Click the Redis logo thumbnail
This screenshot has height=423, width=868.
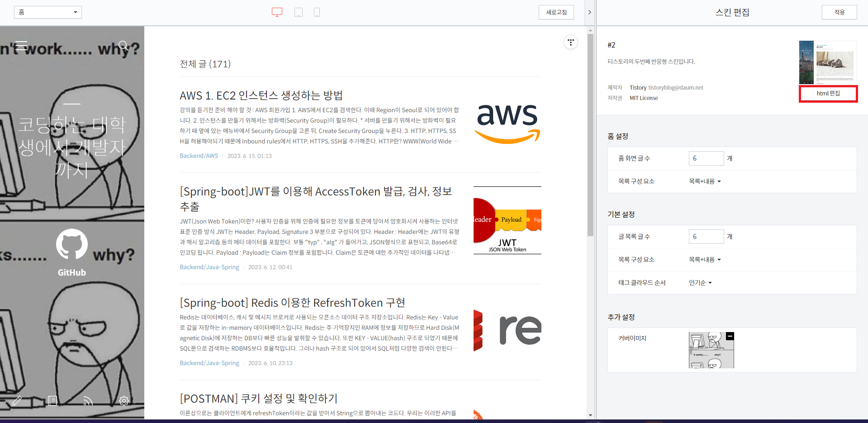(x=508, y=330)
